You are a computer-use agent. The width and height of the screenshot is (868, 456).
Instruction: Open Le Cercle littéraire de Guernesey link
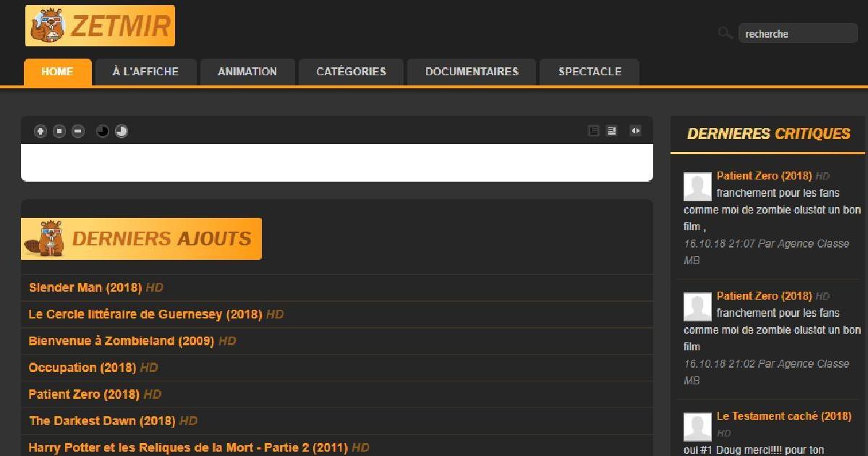[145, 314]
